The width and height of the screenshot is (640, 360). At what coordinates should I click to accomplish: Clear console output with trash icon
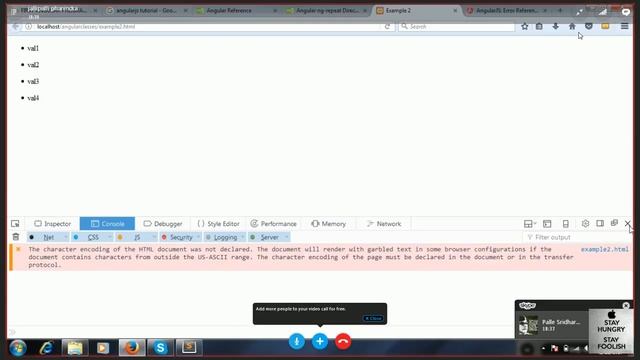click(x=16, y=237)
